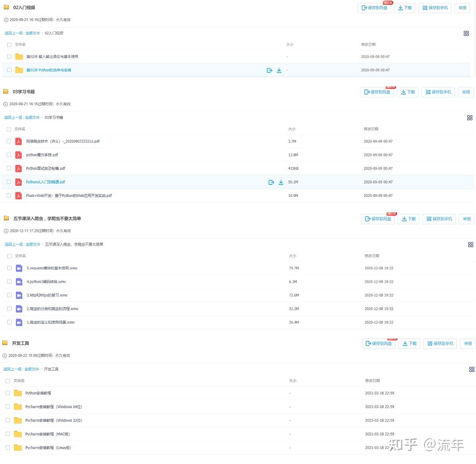The image size is (476, 464).
Task: Click PDF icon of 网络爬虫技术（讲义）file
Action: click(18, 141)
